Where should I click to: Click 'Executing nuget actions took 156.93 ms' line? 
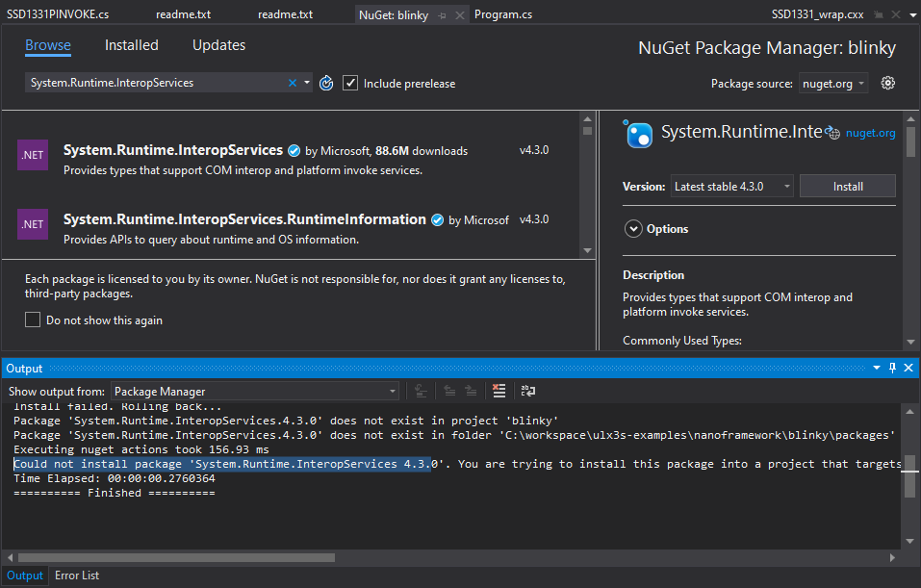coord(141,450)
